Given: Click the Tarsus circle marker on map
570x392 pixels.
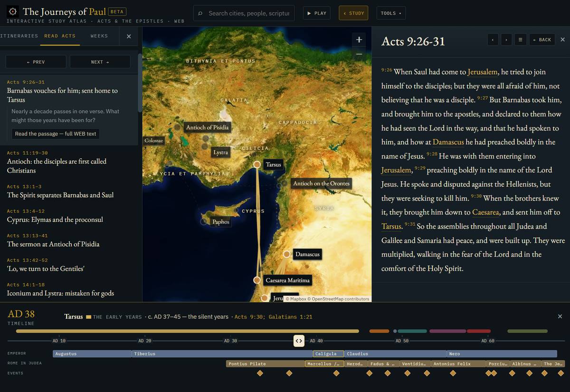Looking at the screenshot, I should (x=257, y=164).
